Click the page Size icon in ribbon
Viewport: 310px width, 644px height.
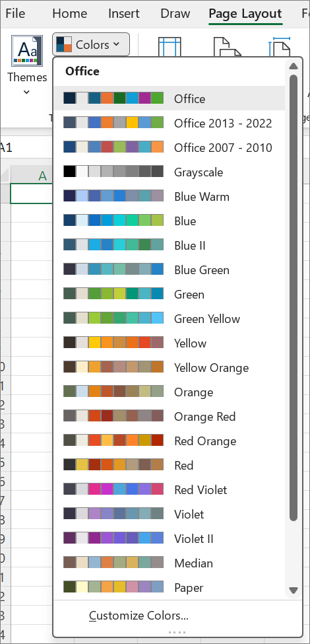[x=280, y=46]
